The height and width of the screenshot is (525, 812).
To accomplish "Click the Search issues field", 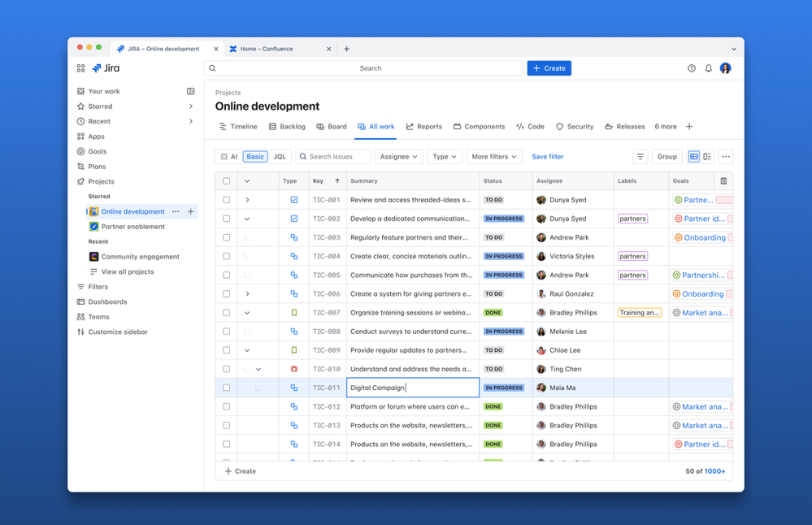I will point(333,156).
